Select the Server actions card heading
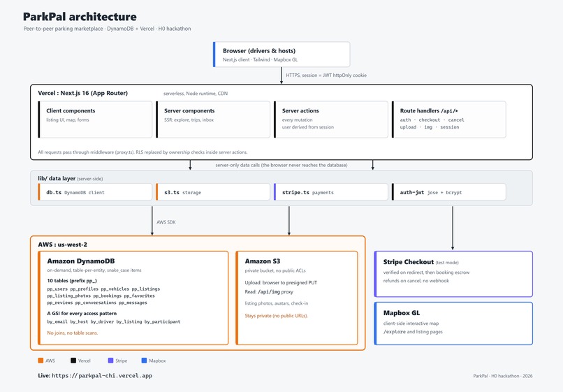Viewport: 563px width, 392px height. pos(300,110)
